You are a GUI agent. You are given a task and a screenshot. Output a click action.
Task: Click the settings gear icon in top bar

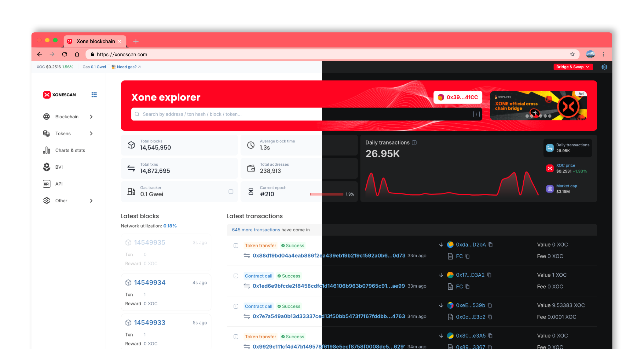604,67
